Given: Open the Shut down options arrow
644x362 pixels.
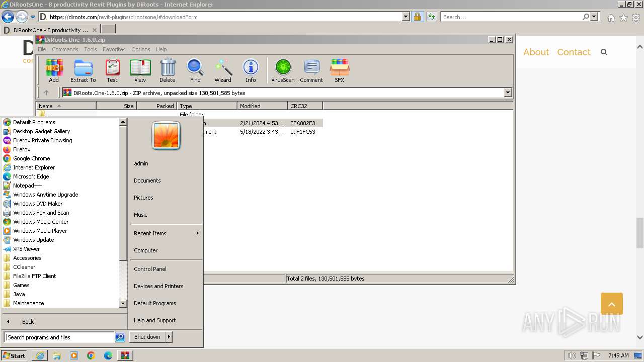Looking at the screenshot, I should pos(169,337).
